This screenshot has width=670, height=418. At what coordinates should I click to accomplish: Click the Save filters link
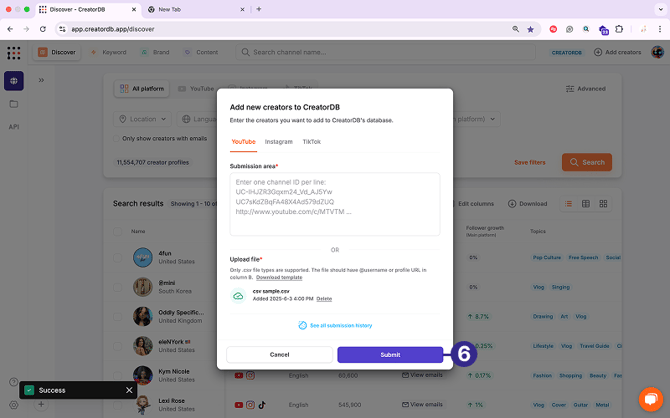click(530, 162)
